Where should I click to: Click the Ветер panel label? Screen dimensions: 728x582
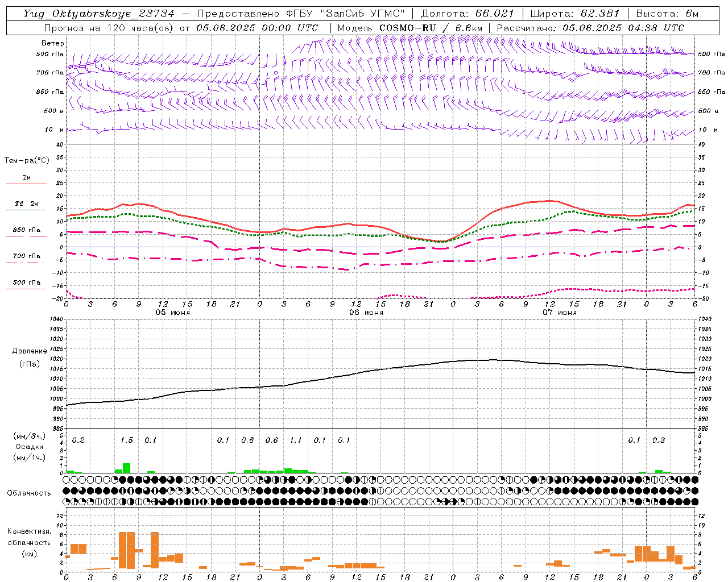point(53,43)
